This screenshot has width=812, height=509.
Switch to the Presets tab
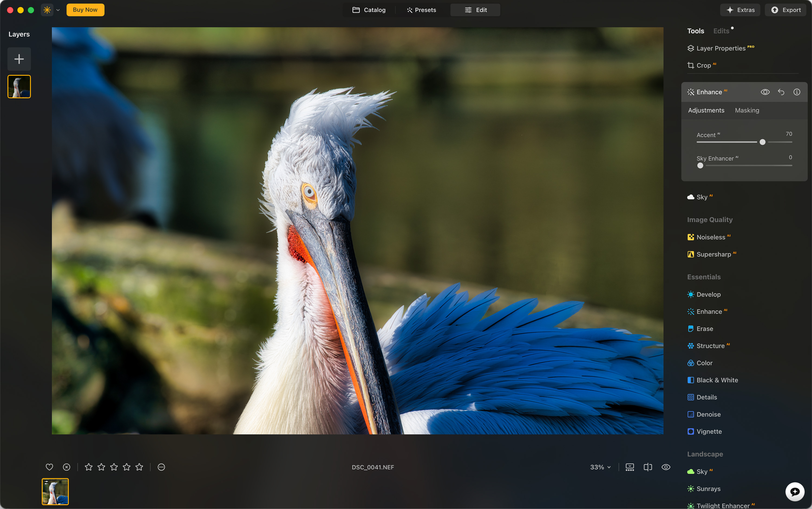(421, 10)
